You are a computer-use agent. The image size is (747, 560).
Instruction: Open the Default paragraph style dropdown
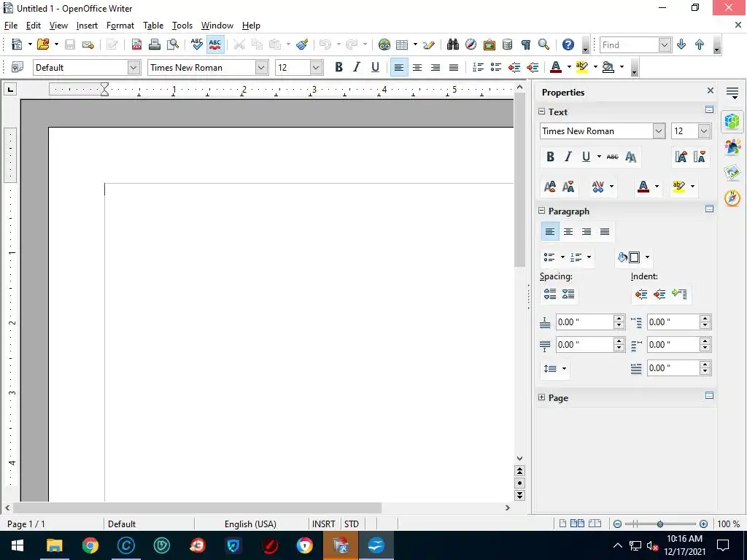[x=134, y=68]
